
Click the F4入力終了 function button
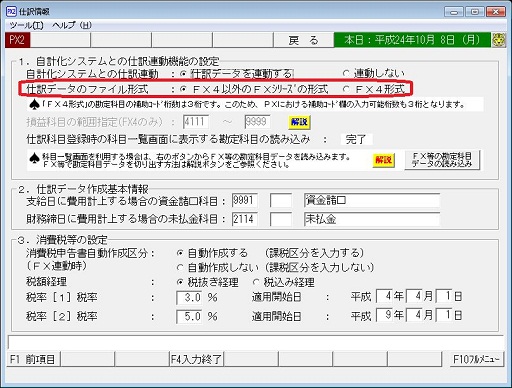[197, 359]
